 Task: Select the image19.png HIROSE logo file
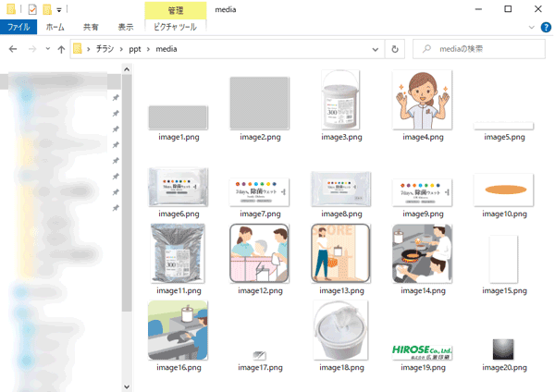(423, 352)
